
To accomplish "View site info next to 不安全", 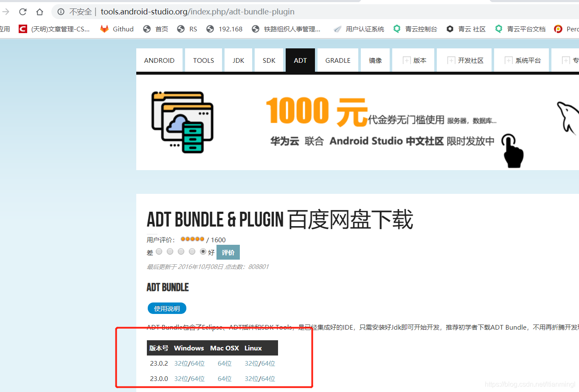I will 61,12.
